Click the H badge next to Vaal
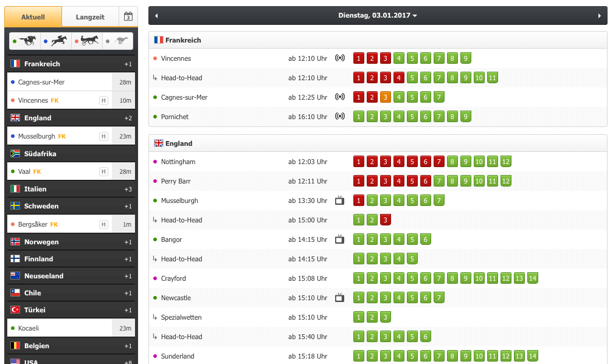610x364 pixels. point(103,172)
